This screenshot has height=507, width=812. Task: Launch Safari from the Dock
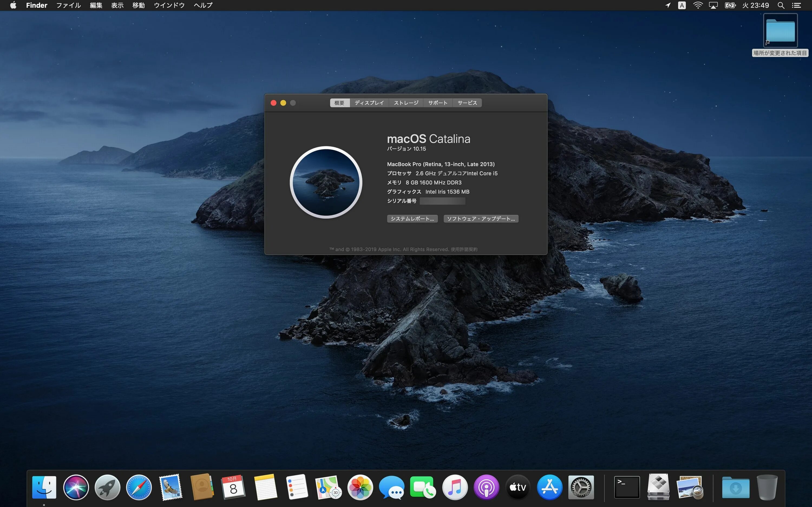click(139, 487)
